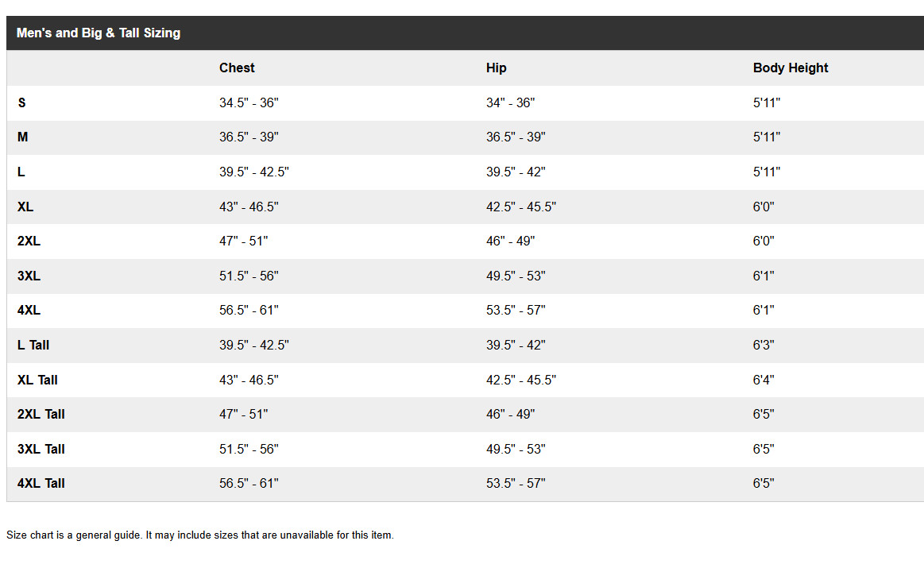Select the 4XL Tall row label
Image resolution: width=924 pixels, height=564 pixels.
click(x=41, y=484)
